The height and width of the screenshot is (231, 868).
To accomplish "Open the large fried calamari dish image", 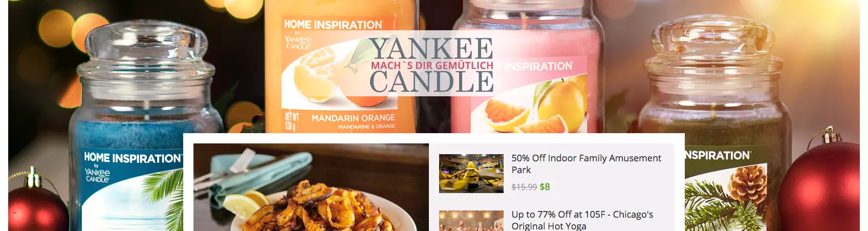I will [x=311, y=187].
